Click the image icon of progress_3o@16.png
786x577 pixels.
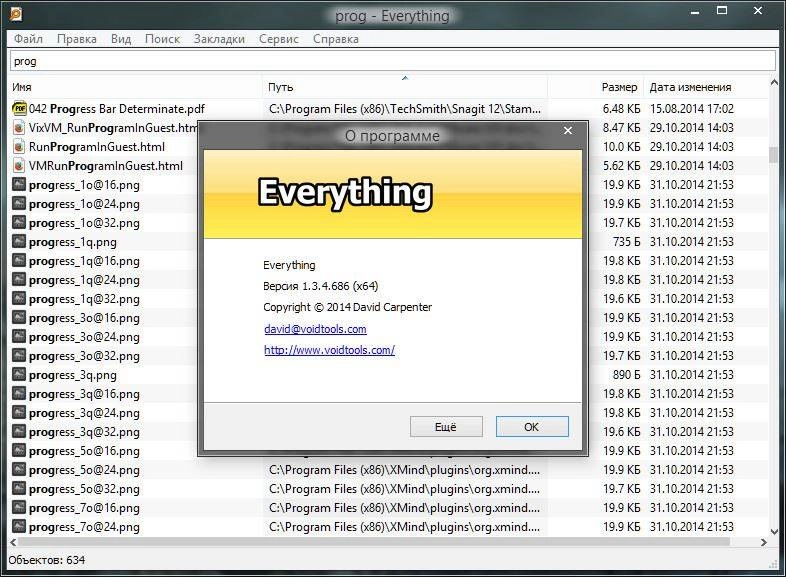tap(19, 318)
